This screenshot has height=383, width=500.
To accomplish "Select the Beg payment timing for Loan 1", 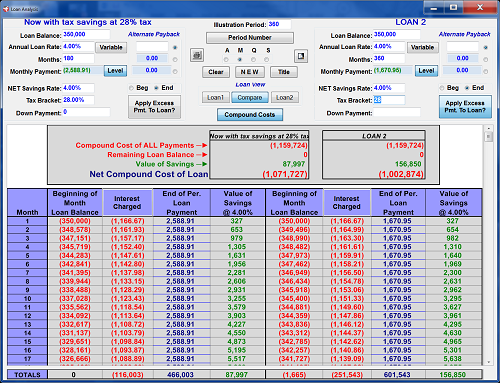I will tap(131, 88).
